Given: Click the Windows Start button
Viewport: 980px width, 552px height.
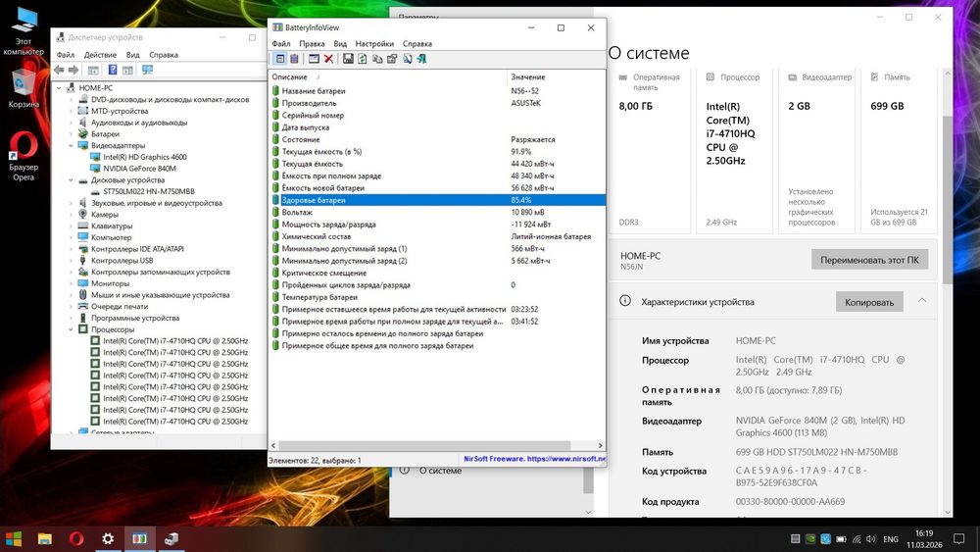Looking at the screenshot, I should 14,538.
